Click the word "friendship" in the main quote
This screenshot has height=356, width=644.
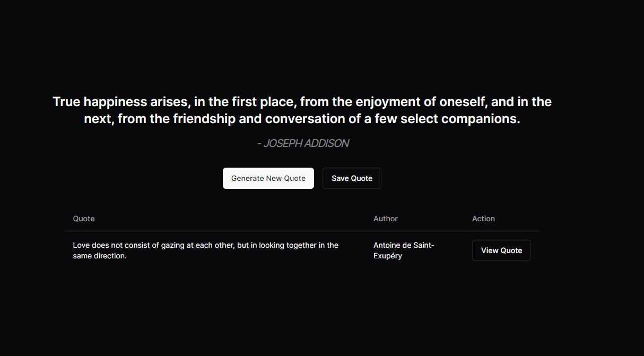[204, 119]
